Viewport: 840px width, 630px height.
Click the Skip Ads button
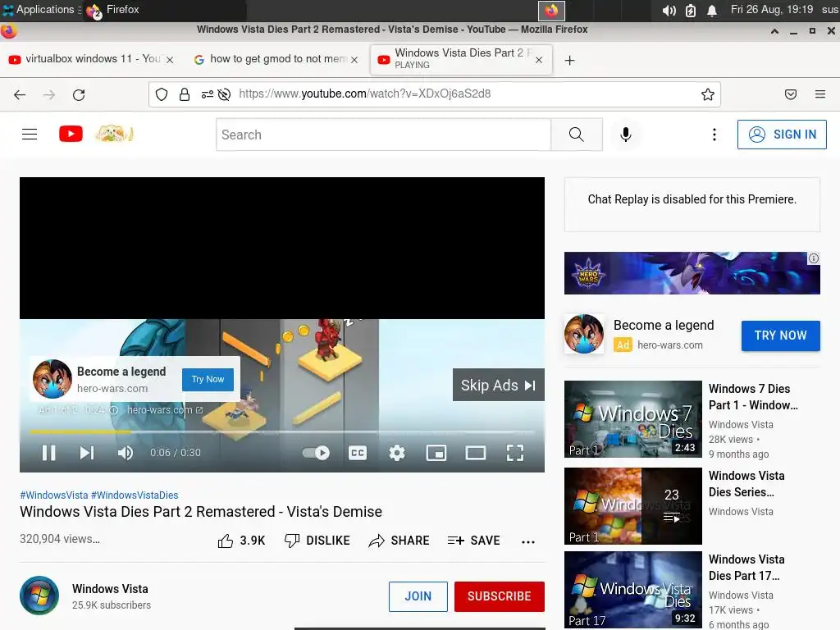[498, 386]
